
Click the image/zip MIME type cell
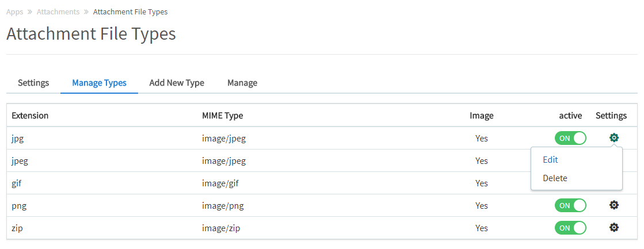click(220, 228)
